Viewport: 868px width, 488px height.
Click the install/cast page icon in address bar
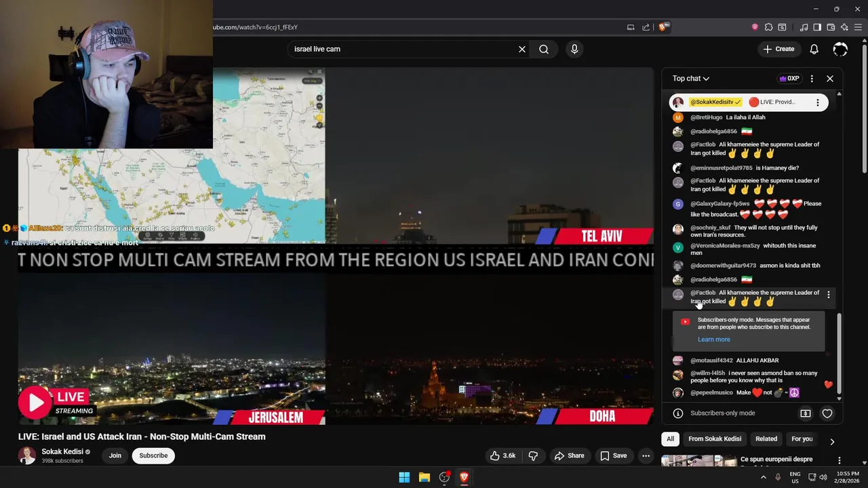pos(631,27)
